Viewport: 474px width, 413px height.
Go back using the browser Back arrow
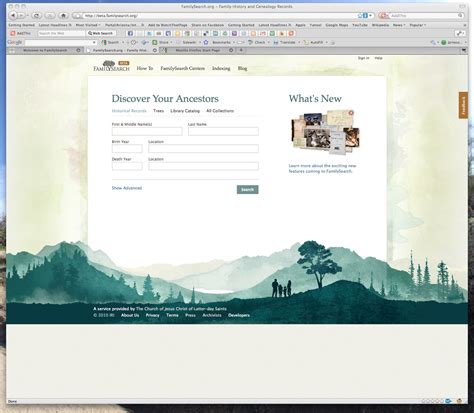pyautogui.click(x=13, y=15)
